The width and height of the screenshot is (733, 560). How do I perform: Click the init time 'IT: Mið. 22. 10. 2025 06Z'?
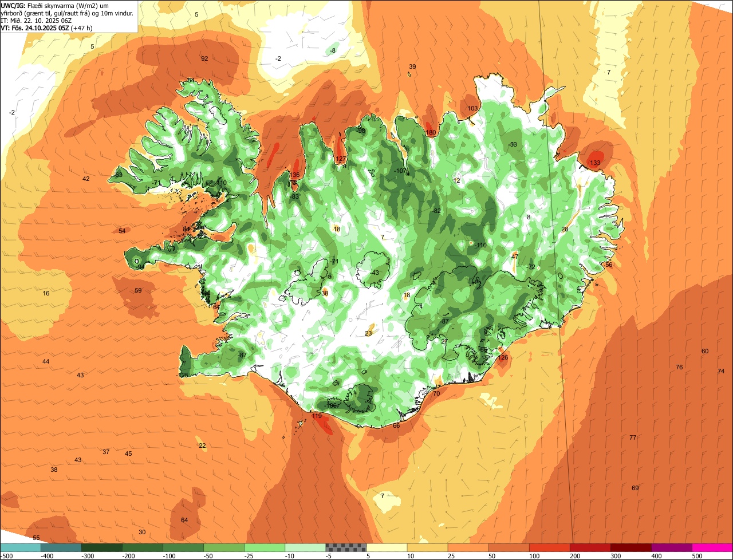pyautogui.click(x=36, y=20)
